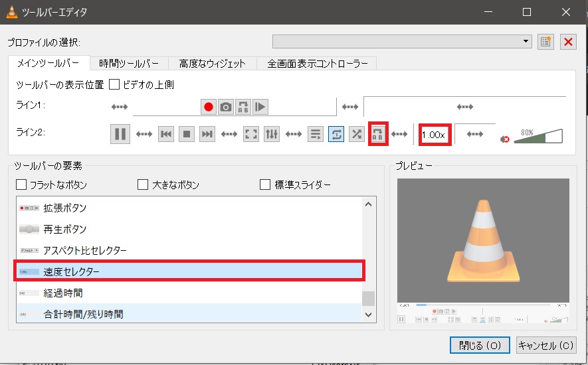Click the elements list scroll down arrow
Screen dimensions: 588x365
tap(368, 315)
